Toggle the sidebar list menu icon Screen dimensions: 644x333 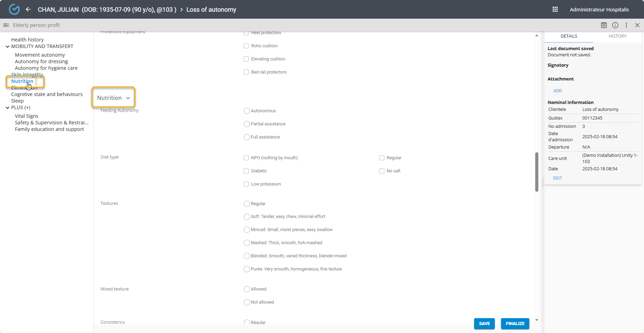tap(6, 25)
